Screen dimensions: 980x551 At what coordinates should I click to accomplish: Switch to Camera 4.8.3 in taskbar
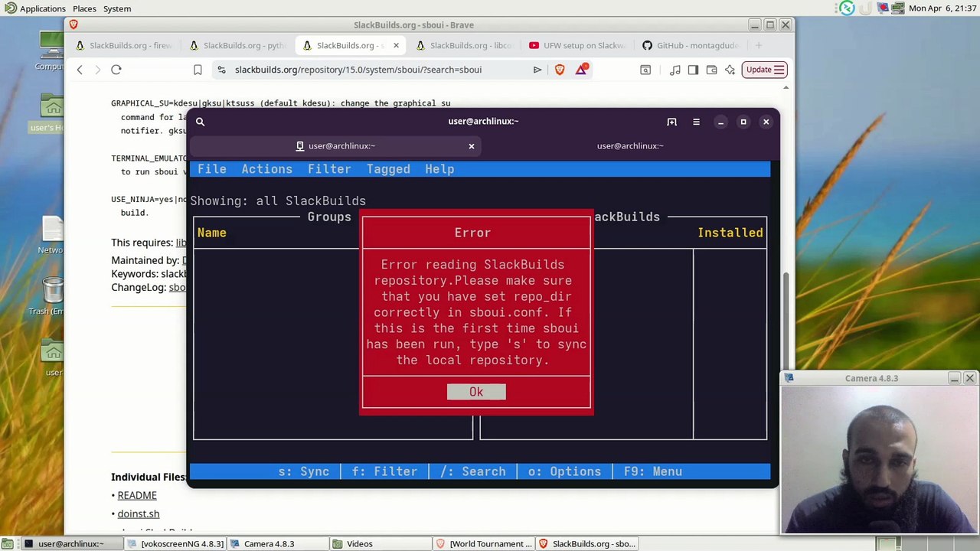click(x=279, y=544)
